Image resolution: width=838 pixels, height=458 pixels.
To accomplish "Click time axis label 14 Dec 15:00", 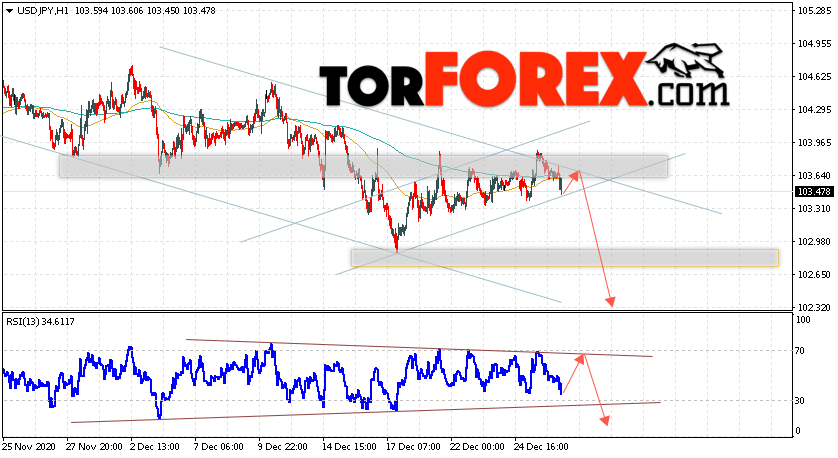I will coord(350,447).
